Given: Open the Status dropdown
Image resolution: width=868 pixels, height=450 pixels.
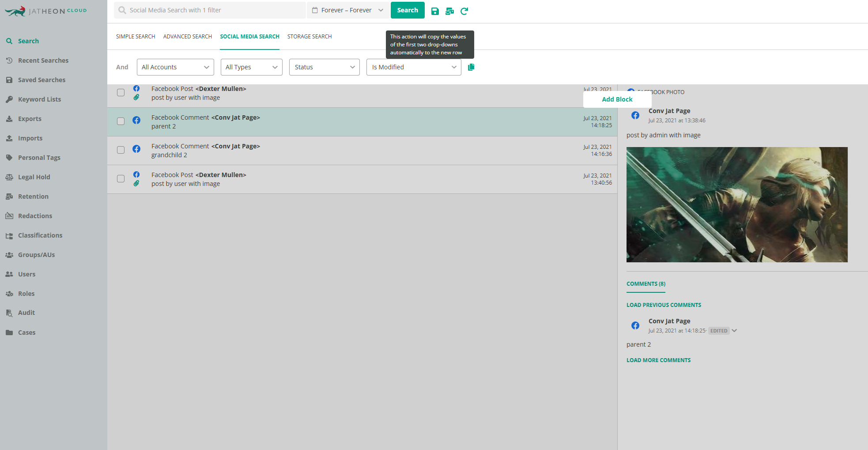Looking at the screenshot, I should (325, 67).
